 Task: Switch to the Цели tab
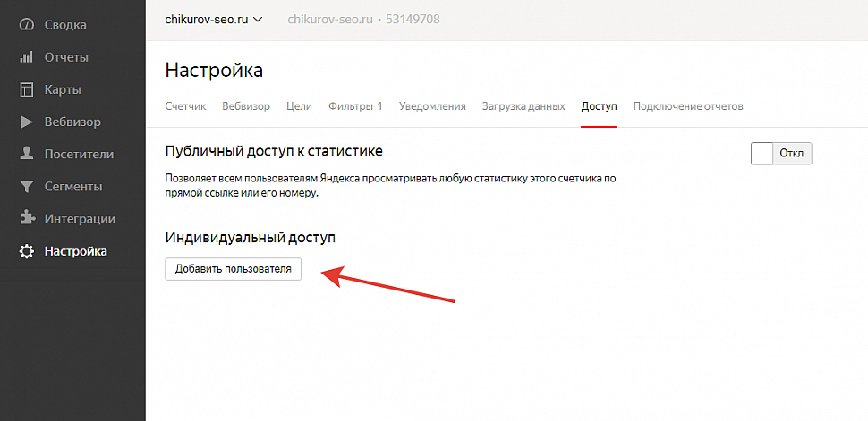(300, 106)
